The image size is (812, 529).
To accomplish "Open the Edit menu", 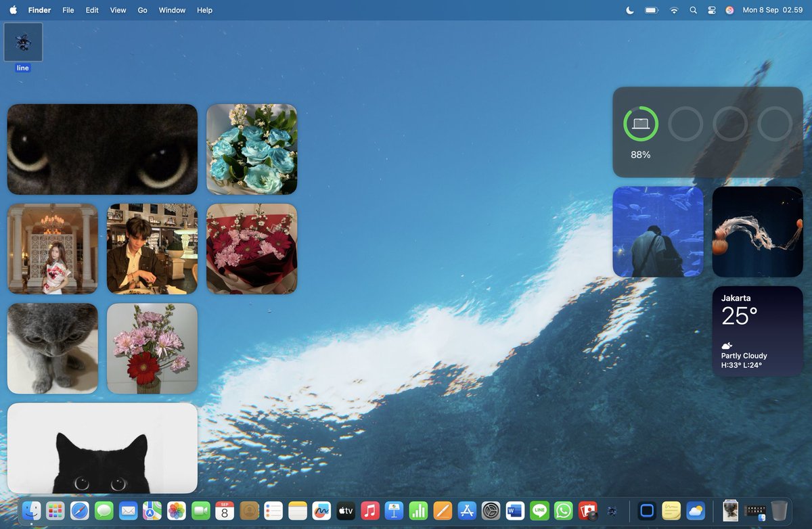I will coord(92,10).
